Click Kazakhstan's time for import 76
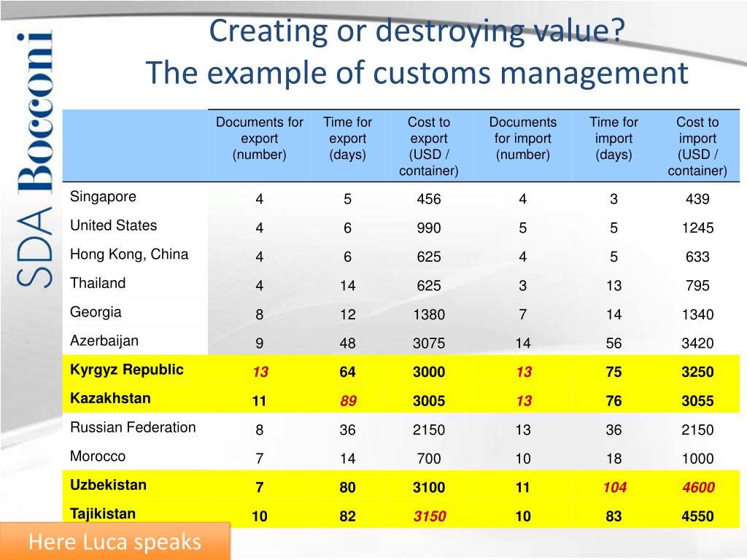This screenshot has height=560, width=747. pos(614,401)
